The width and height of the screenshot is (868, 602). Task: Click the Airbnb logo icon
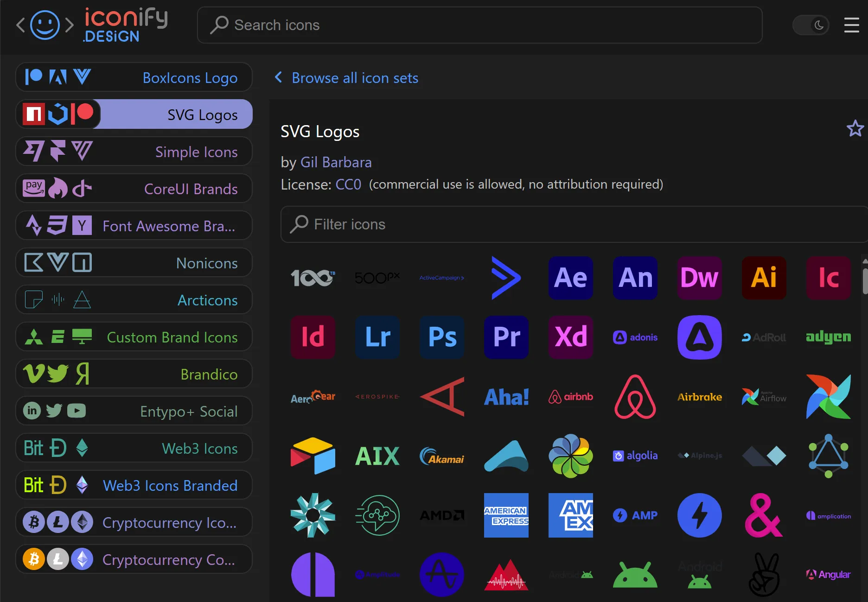[570, 397]
